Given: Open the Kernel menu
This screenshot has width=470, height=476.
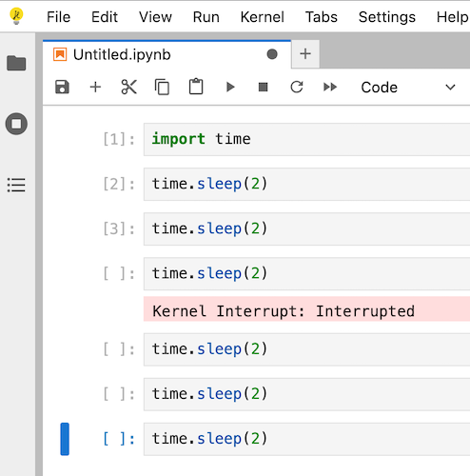Looking at the screenshot, I should pyautogui.click(x=263, y=17).
